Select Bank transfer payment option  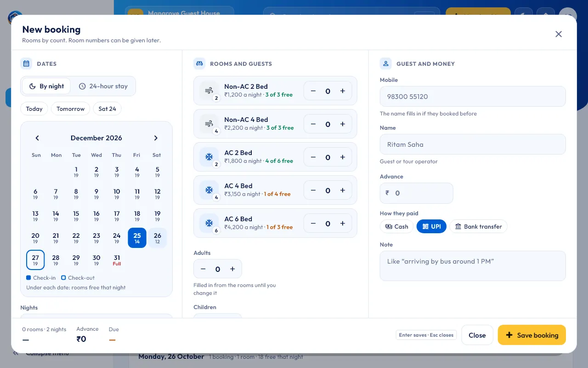[478, 226]
